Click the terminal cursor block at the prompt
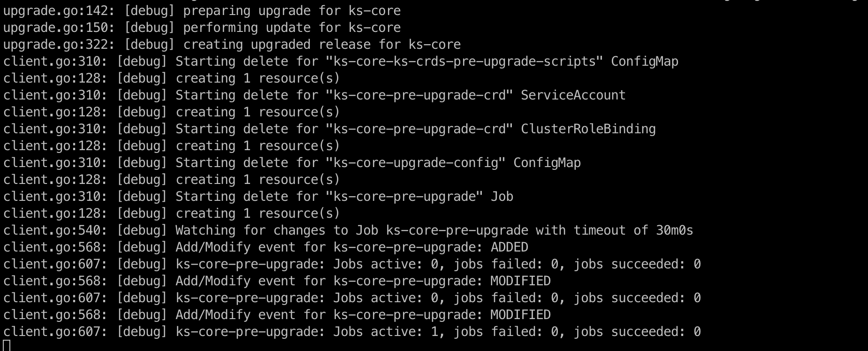Screen dimensions: 868x351 [7, 346]
